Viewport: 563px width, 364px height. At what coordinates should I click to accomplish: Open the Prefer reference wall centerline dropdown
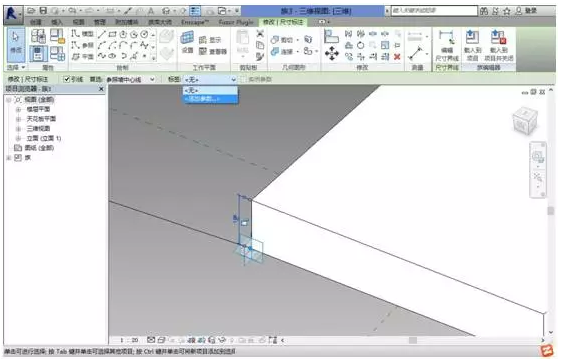tap(131, 79)
